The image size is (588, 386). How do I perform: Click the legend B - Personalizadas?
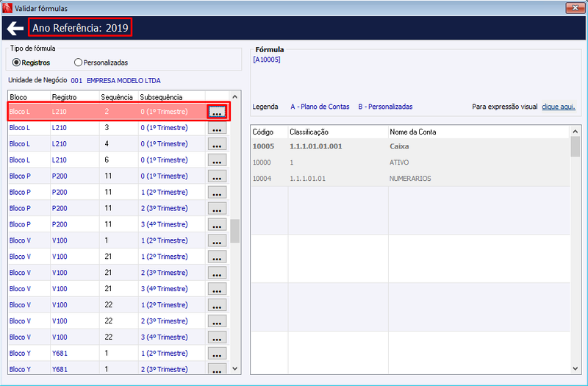pyautogui.click(x=385, y=107)
